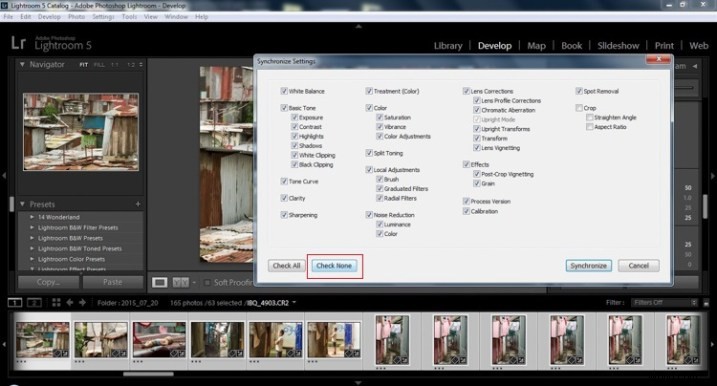This screenshot has width=717, height=386.
Task: Switch to Print module
Action: click(664, 46)
